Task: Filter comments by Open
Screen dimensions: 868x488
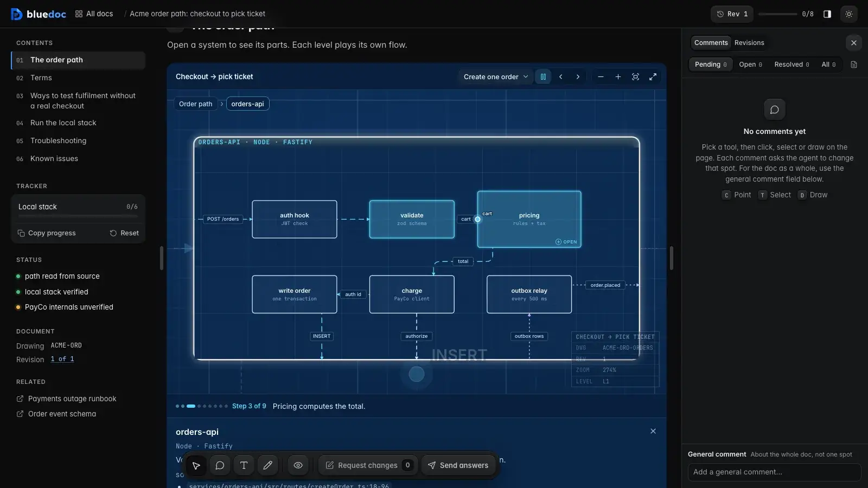Action: tap(750, 65)
